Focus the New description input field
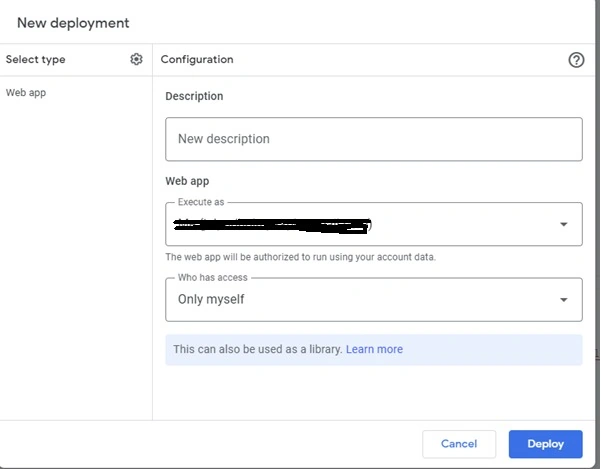This screenshot has height=469, width=602. [374, 139]
